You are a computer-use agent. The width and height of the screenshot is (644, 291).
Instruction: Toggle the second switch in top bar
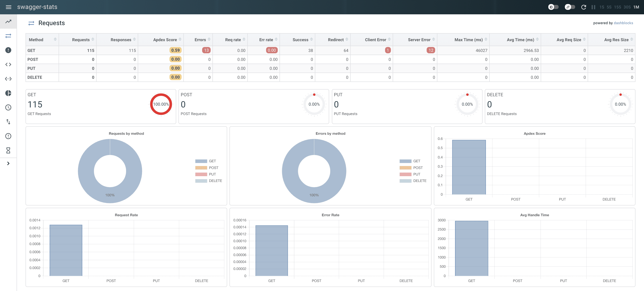point(570,7)
